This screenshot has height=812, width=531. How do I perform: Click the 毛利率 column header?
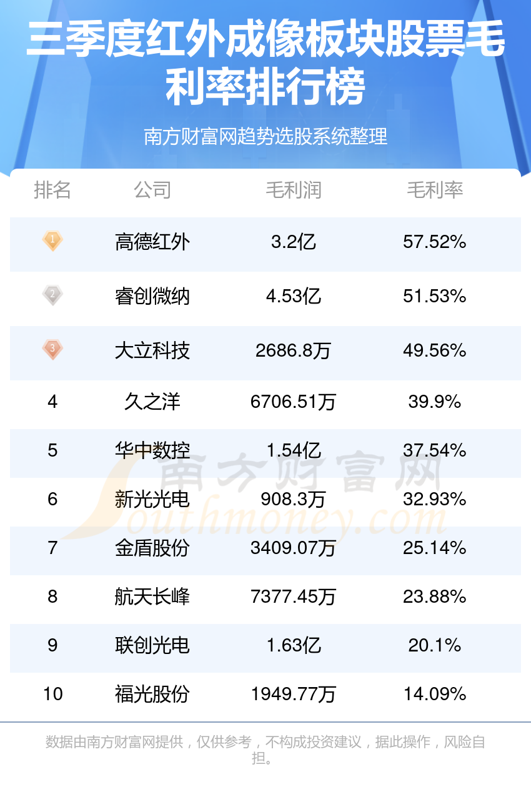(x=435, y=190)
